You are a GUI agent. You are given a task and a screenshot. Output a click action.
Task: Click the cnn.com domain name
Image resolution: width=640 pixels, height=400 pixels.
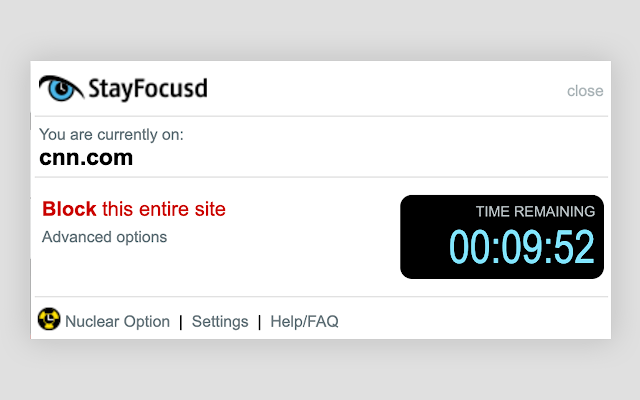(x=86, y=157)
